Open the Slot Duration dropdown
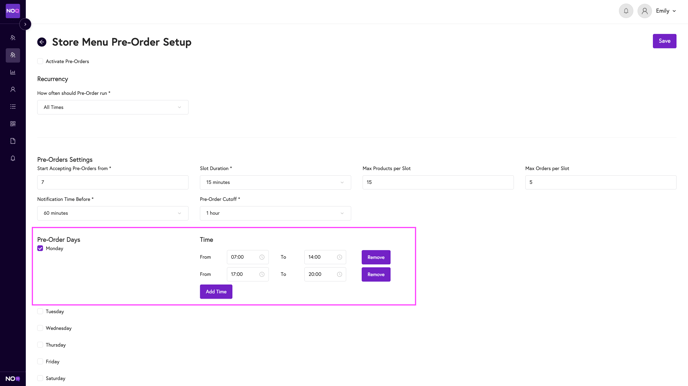 point(275,182)
